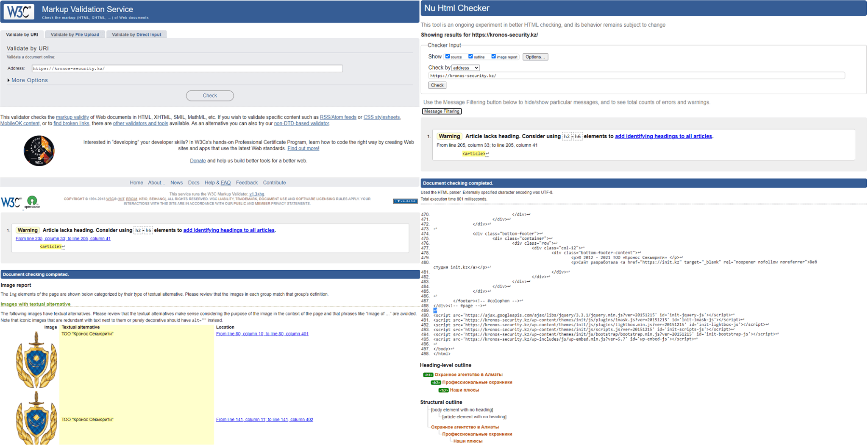
Task: Open the Check by address dropdown
Action: pyautogui.click(x=465, y=68)
